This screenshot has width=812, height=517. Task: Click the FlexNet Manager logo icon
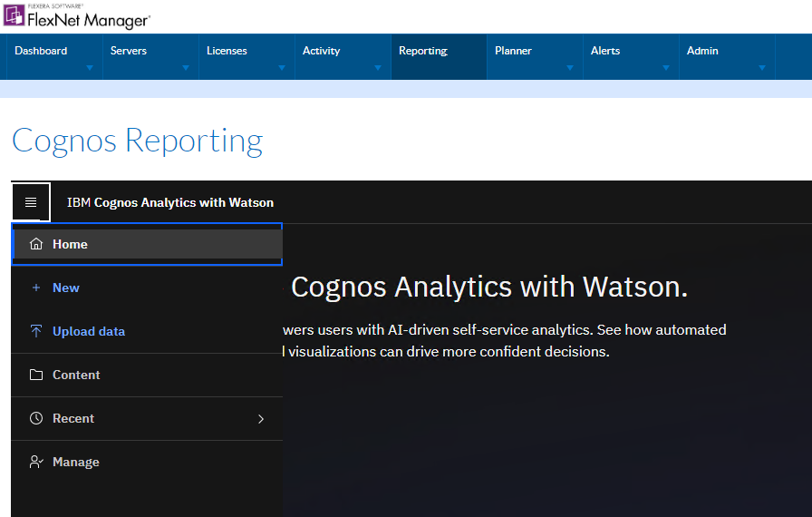(14, 15)
